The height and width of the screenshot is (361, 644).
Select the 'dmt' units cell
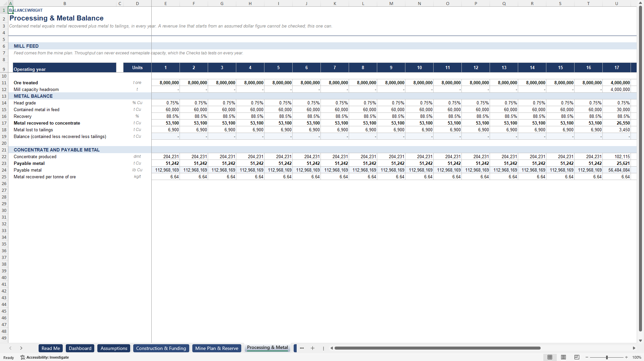(137, 156)
